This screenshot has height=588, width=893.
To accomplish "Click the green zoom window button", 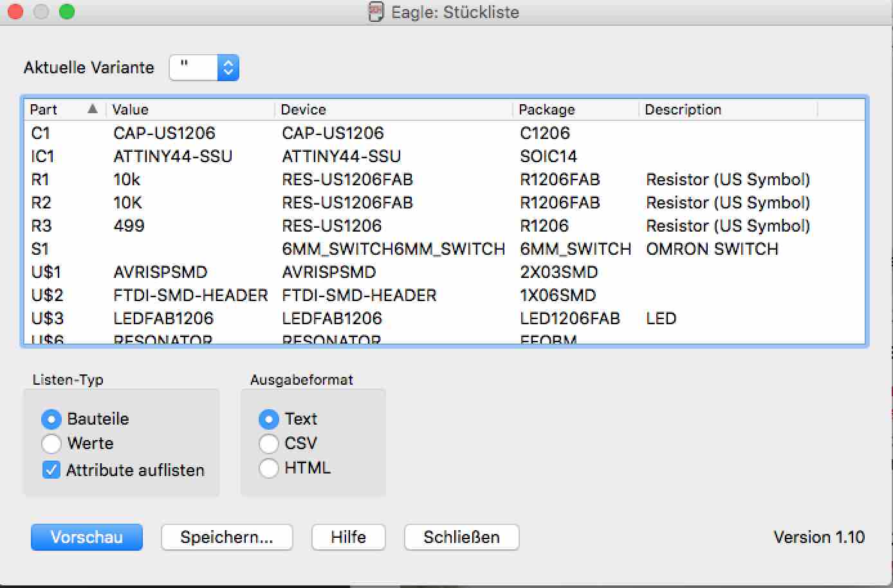I will tap(67, 12).
